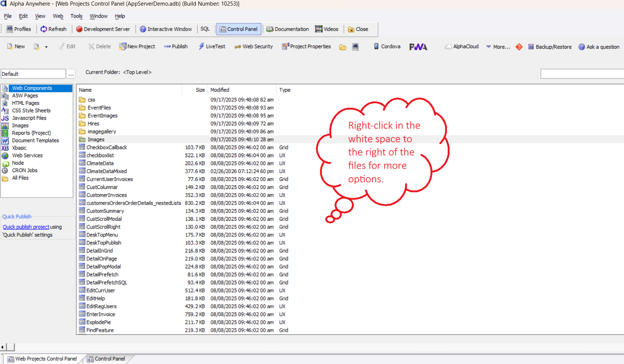Activate the Control Panel toolbar button
624x364 pixels.
click(238, 29)
